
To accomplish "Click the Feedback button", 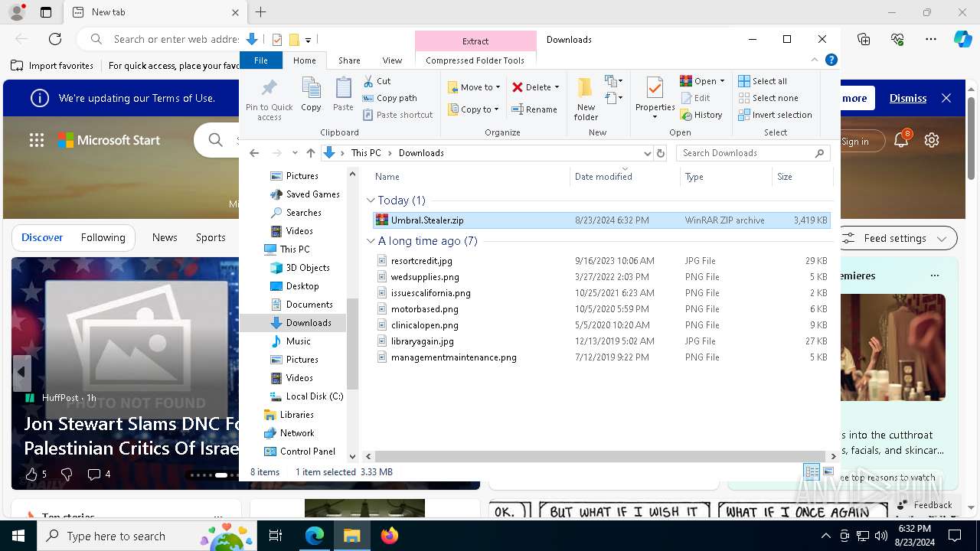I will coord(924,504).
